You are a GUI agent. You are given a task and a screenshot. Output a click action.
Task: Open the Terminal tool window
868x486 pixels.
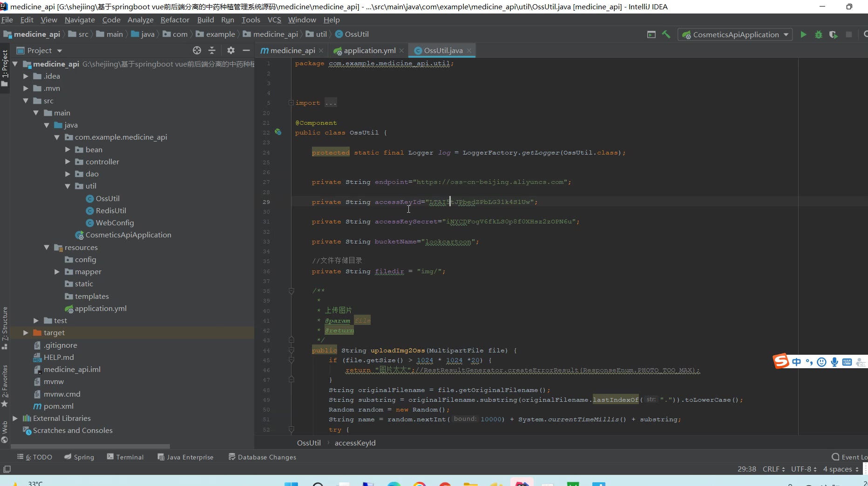click(125, 457)
